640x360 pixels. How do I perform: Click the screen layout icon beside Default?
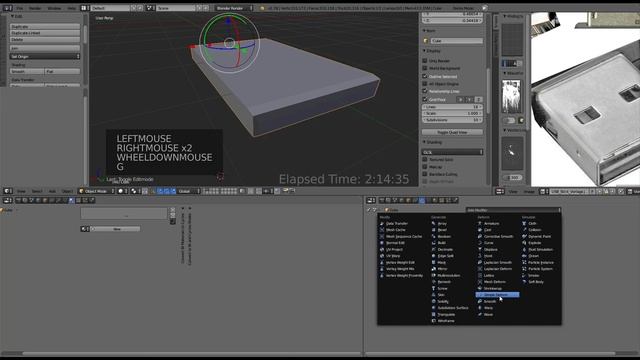(84, 8)
